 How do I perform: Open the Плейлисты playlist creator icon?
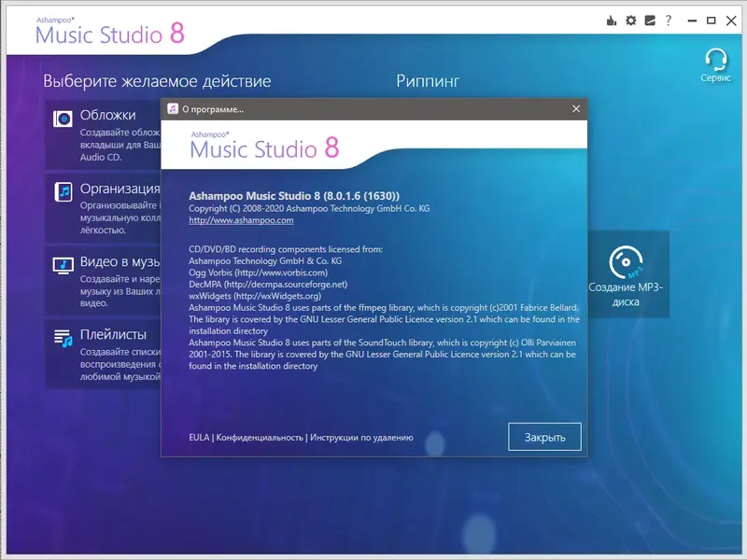pyautogui.click(x=62, y=336)
